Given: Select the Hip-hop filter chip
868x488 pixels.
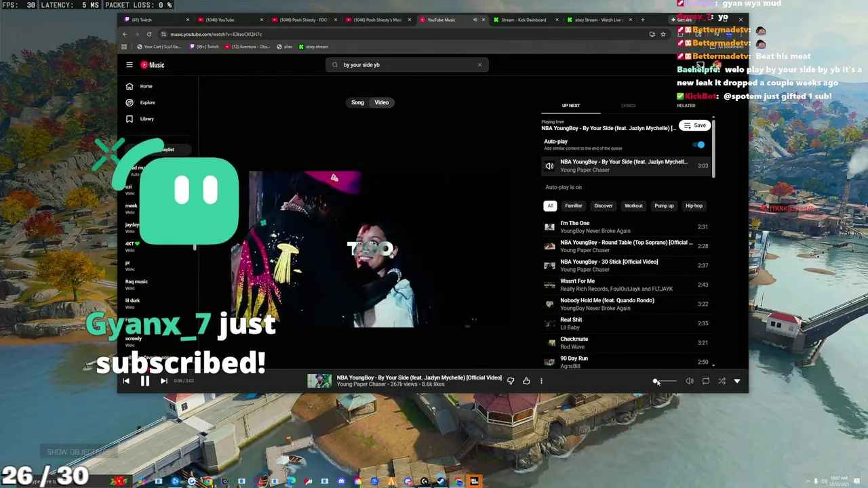Looking at the screenshot, I should coord(694,206).
